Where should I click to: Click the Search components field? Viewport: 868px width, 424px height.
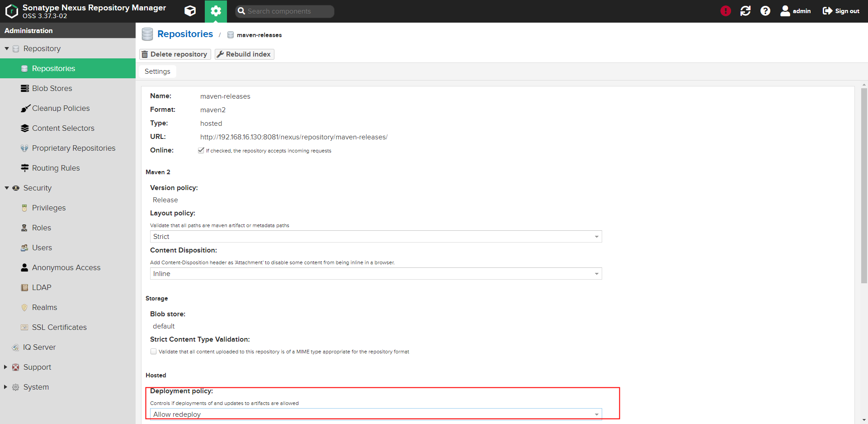(x=285, y=11)
